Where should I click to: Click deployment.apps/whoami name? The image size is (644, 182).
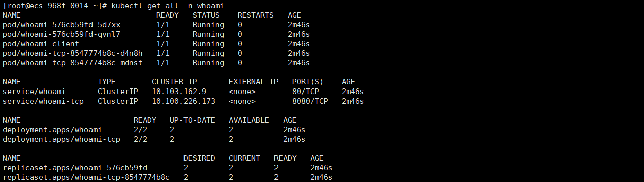(52, 130)
